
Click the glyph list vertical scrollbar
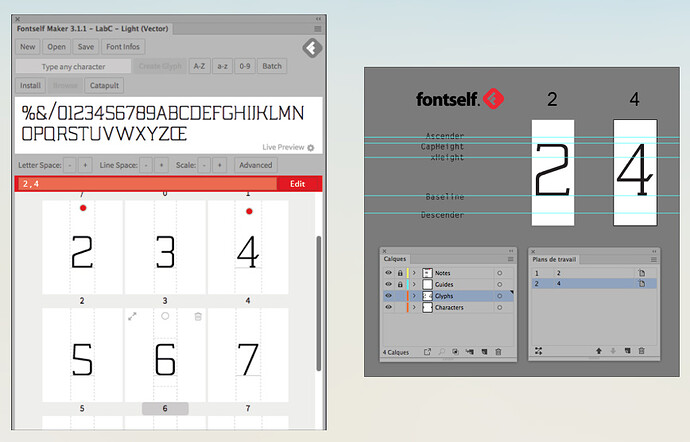319,304
